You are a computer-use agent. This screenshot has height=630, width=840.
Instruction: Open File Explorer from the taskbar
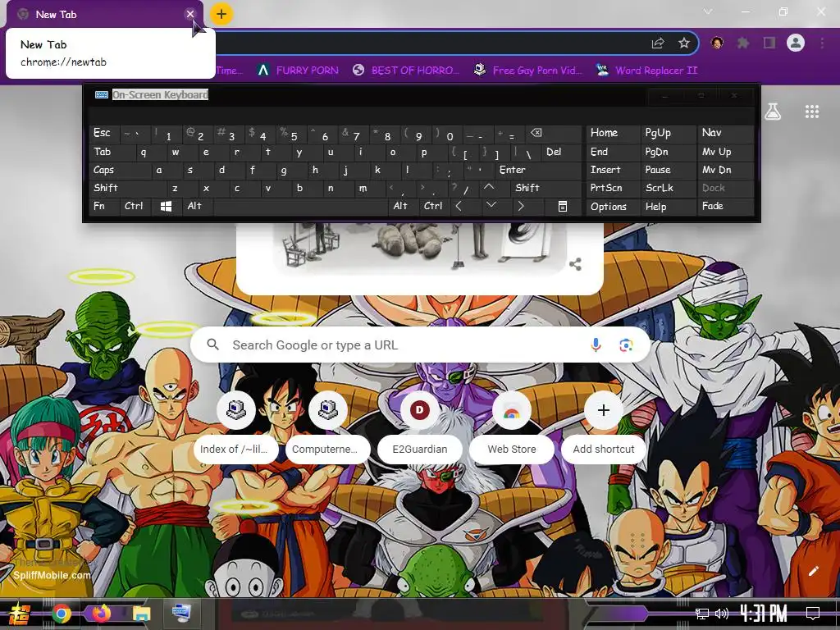pos(141,614)
